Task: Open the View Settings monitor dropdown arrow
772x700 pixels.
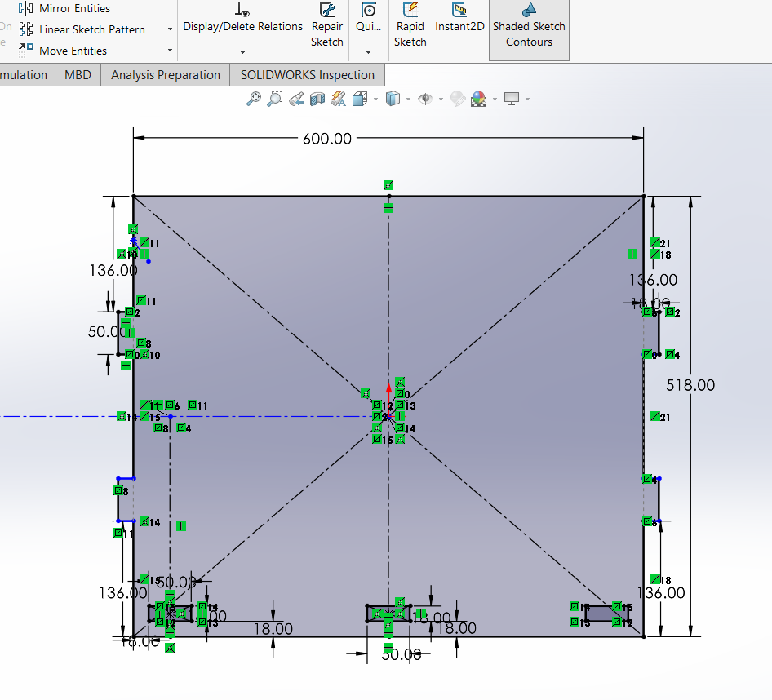Action: (527, 100)
